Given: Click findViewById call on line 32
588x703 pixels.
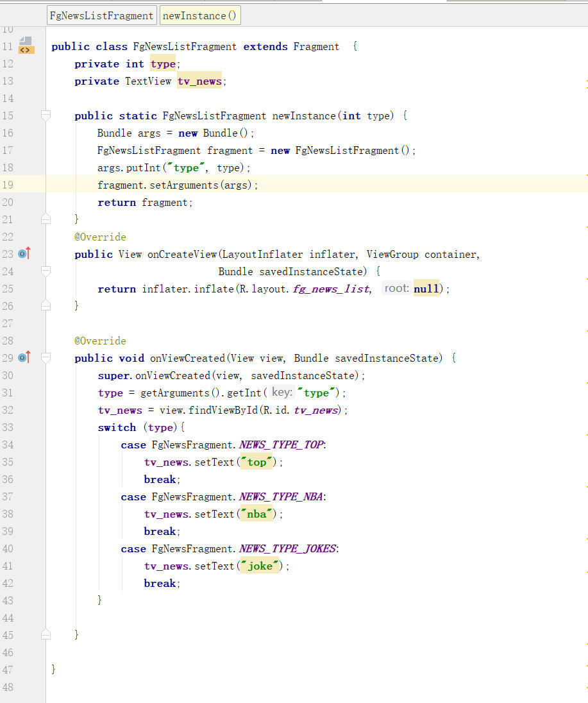Looking at the screenshot, I should pos(223,411).
